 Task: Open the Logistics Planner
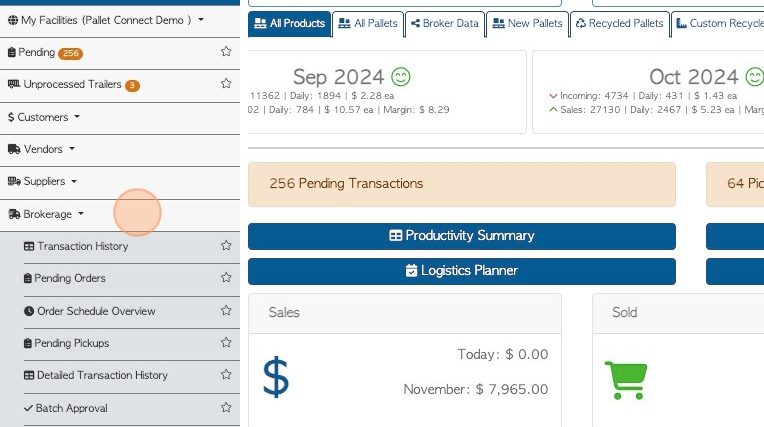point(462,271)
